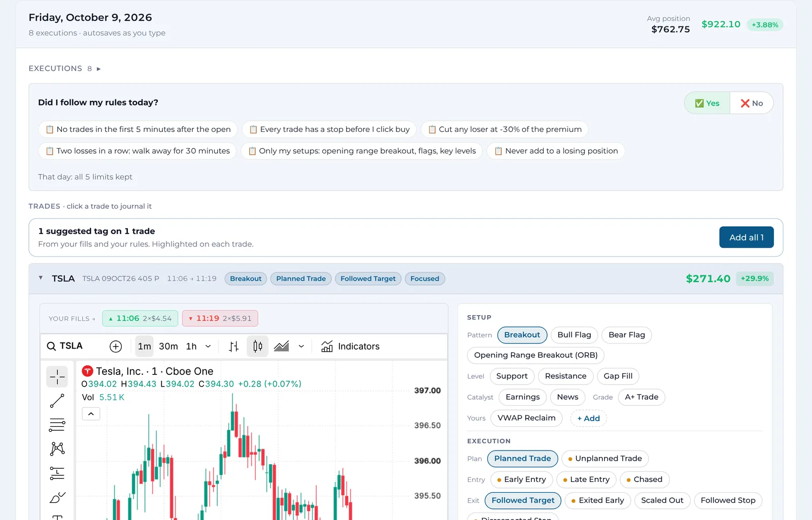The width and height of the screenshot is (812, 520).
Task: Collapse the chart legend arrow
Action: (91, 414)
